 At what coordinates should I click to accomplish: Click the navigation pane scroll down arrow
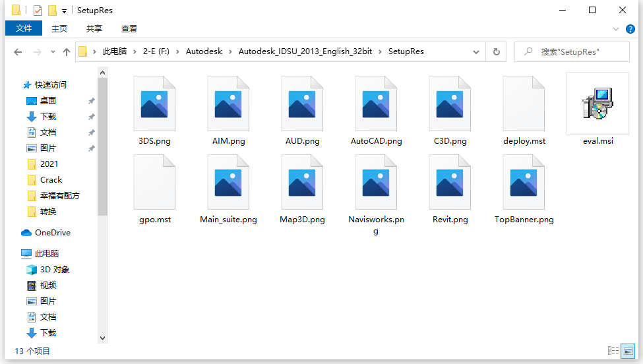102,338
